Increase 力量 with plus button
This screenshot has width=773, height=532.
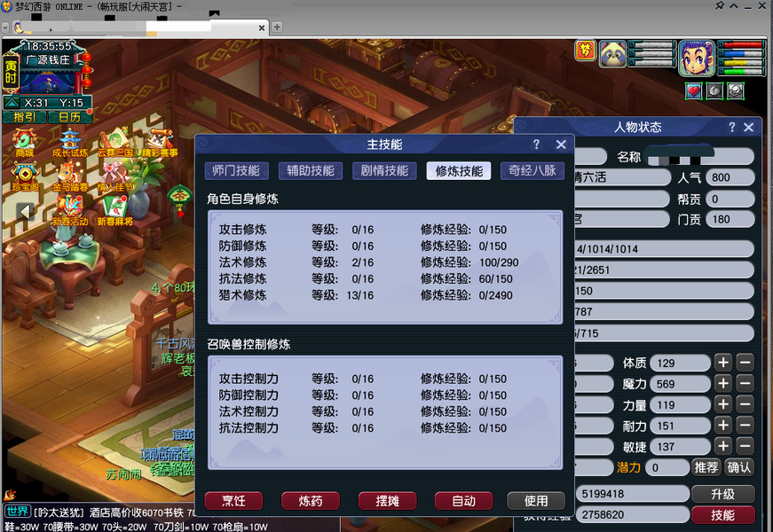point(723,405)
